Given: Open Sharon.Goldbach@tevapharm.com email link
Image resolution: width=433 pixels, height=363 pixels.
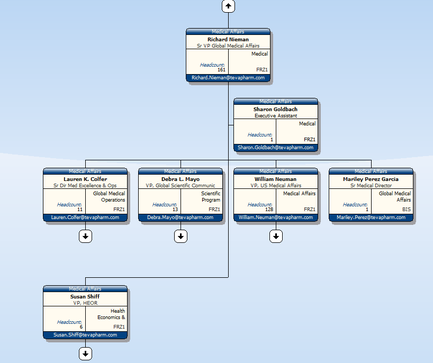Looking at the screenshot, I should tap(276, 148).
